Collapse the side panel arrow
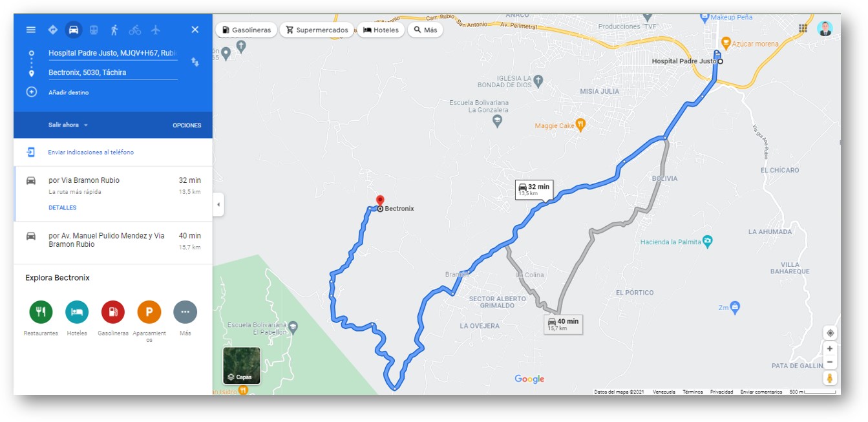This screenshot has height=422, width=868. 218,204
